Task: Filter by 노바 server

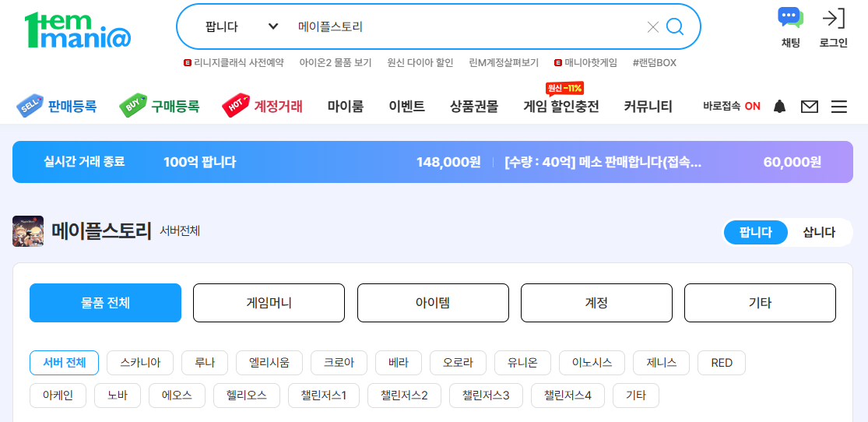Action: point(118,396)
